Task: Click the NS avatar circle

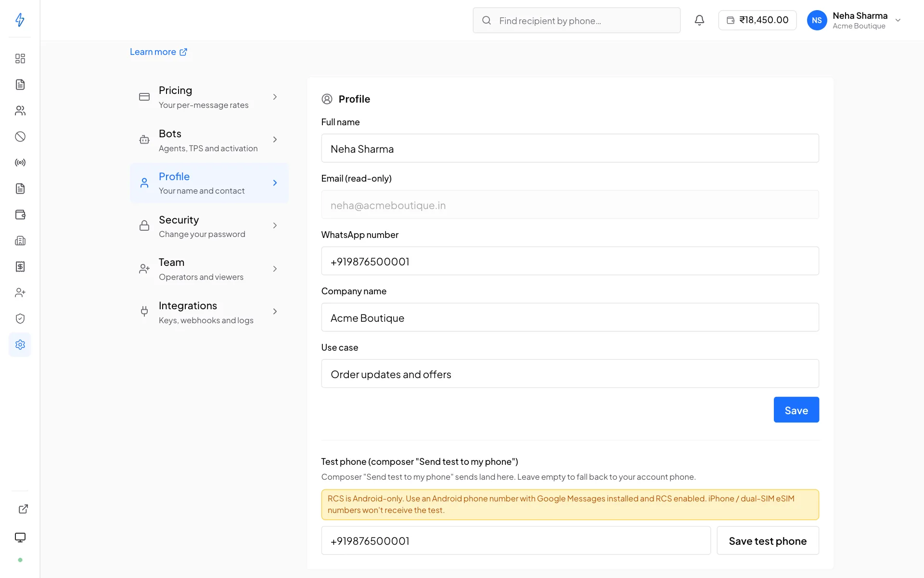Action: click(x=817, y=20)
